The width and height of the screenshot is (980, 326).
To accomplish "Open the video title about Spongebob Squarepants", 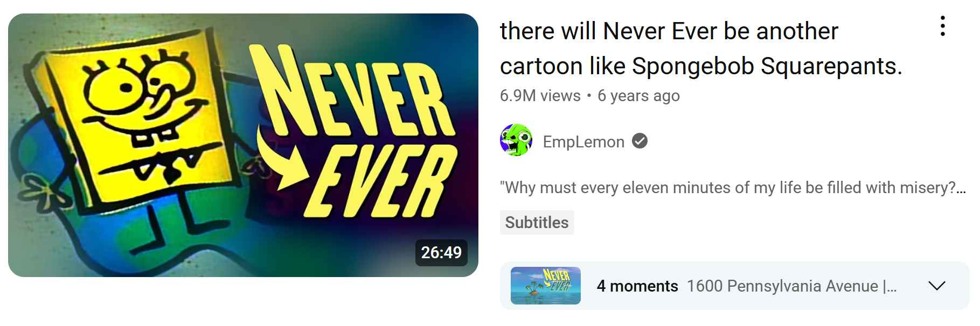I will click(x=700, y=48).
